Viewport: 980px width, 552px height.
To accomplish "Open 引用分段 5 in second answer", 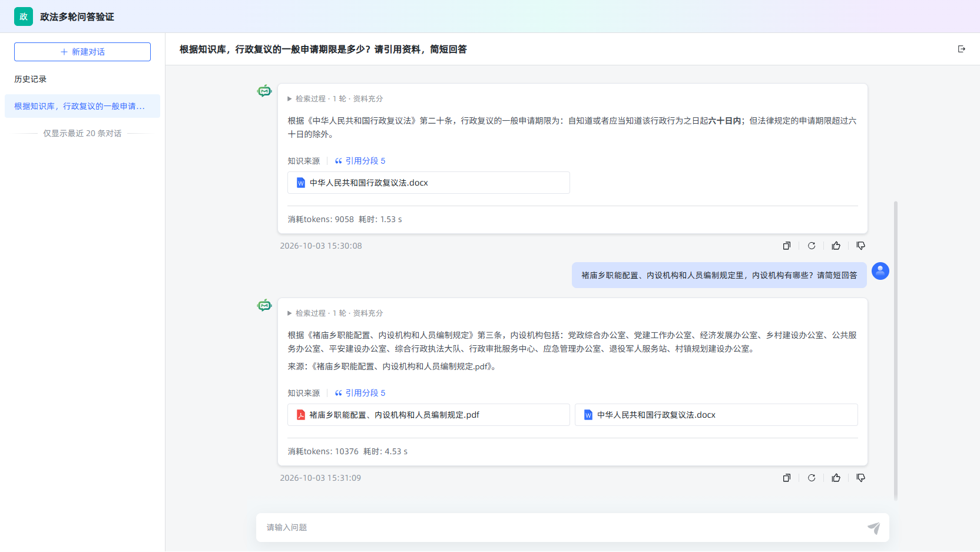I will pyautogui.click(x=360, y=393).
